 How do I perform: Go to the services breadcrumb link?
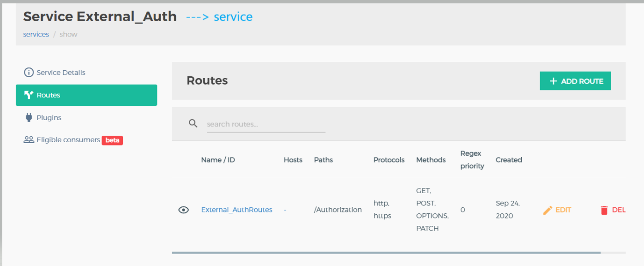click(x=36, y=35)
